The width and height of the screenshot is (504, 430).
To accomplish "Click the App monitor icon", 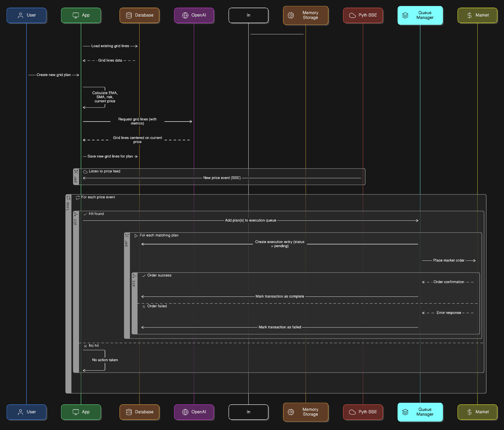I will [75, 15].
